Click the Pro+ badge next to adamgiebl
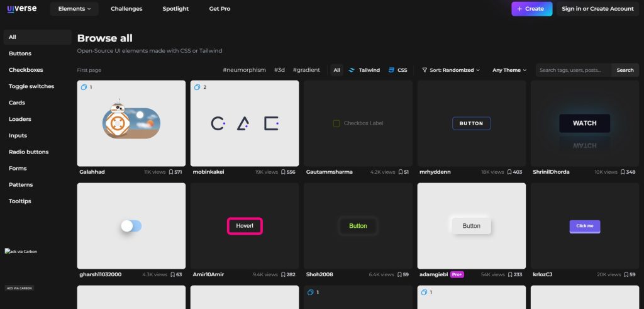This screenshot has width=644, height=309. click(457, 274)
